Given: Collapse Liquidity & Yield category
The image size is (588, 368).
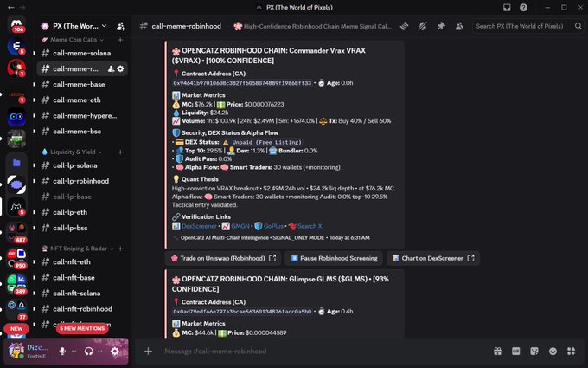Looking at the screenshot, I should pos(72,152).
